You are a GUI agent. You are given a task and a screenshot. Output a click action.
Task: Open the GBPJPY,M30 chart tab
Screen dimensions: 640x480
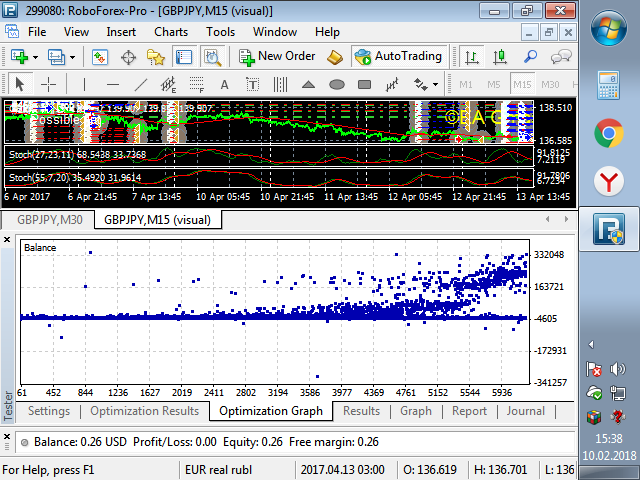(49, 220)
